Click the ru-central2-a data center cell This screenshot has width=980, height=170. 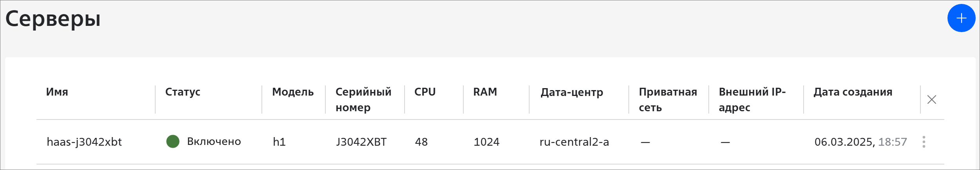pos(574,142)
